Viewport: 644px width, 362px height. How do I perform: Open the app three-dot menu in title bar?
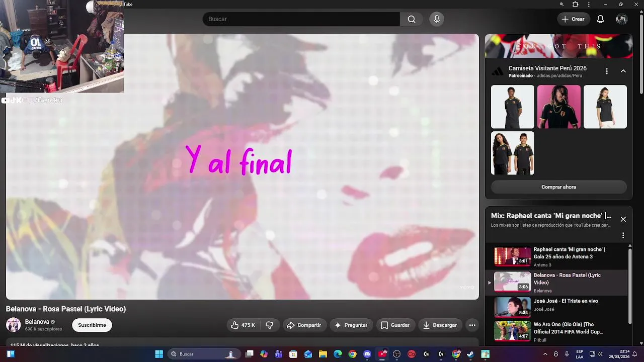pyautogui.click(x=589, y=5)
